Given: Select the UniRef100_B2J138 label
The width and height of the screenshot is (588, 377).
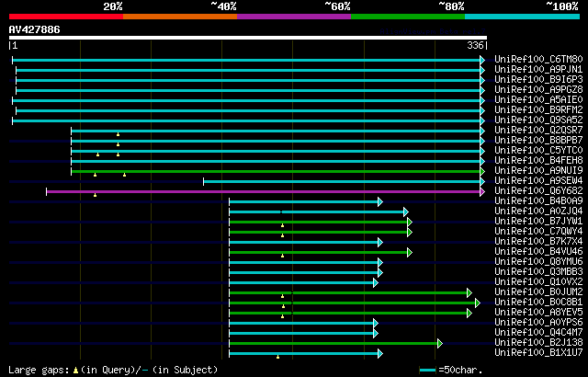Looking at the screenshot, I should 538,343.
